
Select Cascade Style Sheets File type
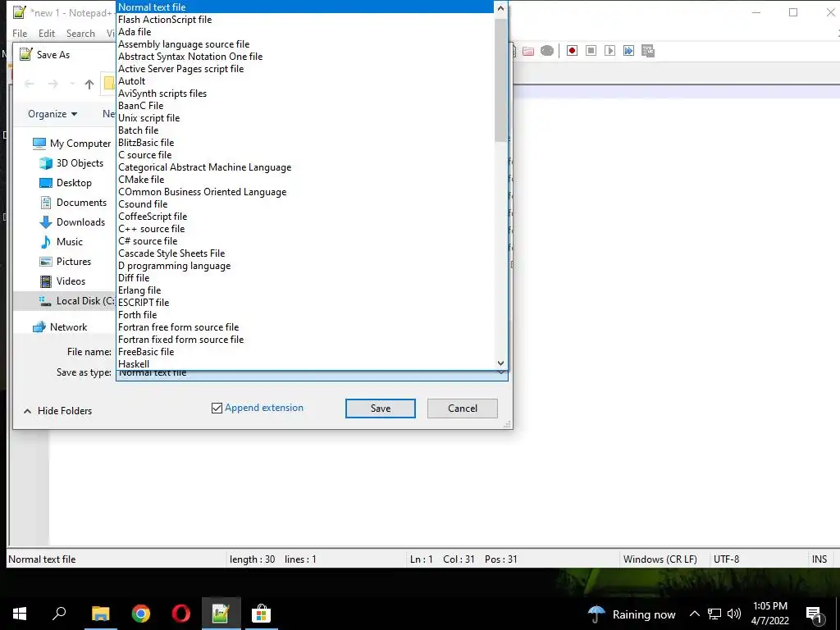pos(305,253)
